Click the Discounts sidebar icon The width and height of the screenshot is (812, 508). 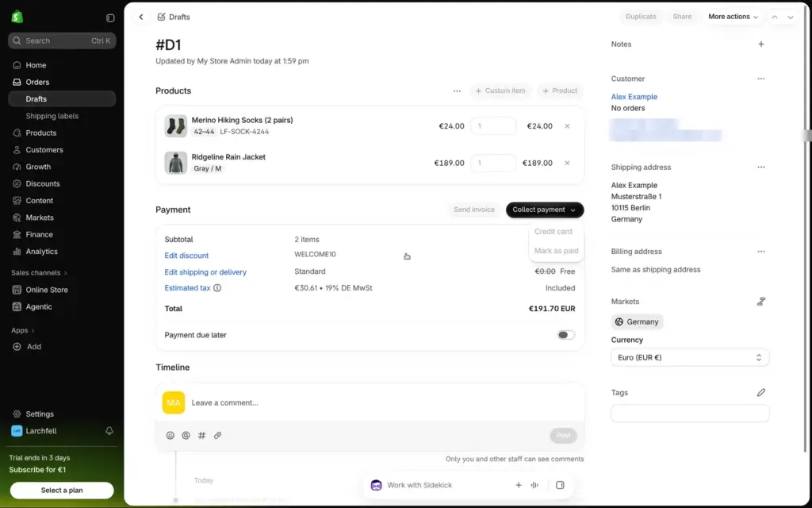tap(17, 183)
